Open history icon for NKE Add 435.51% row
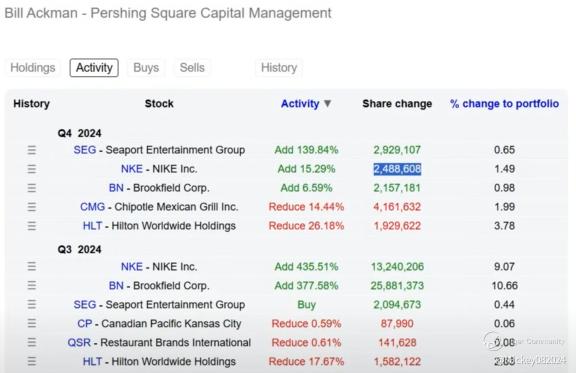 pyautogui.click(x=32, y=266)
